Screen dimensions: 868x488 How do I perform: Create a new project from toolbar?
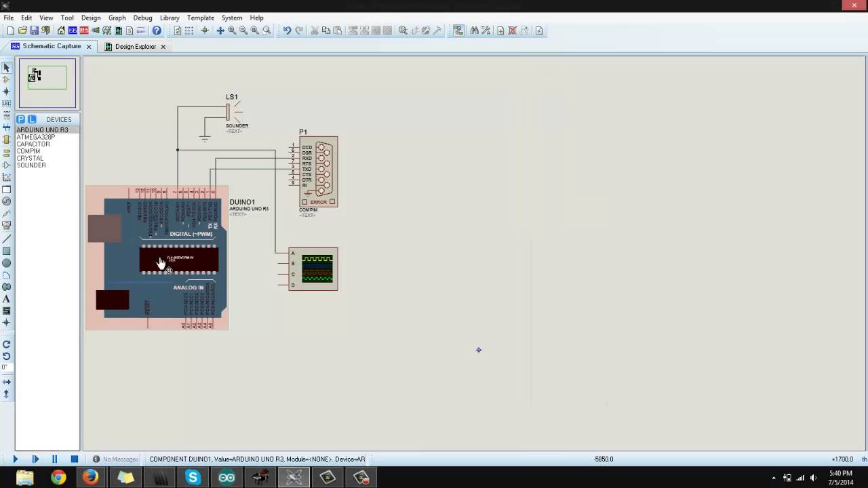pos(10,30)
